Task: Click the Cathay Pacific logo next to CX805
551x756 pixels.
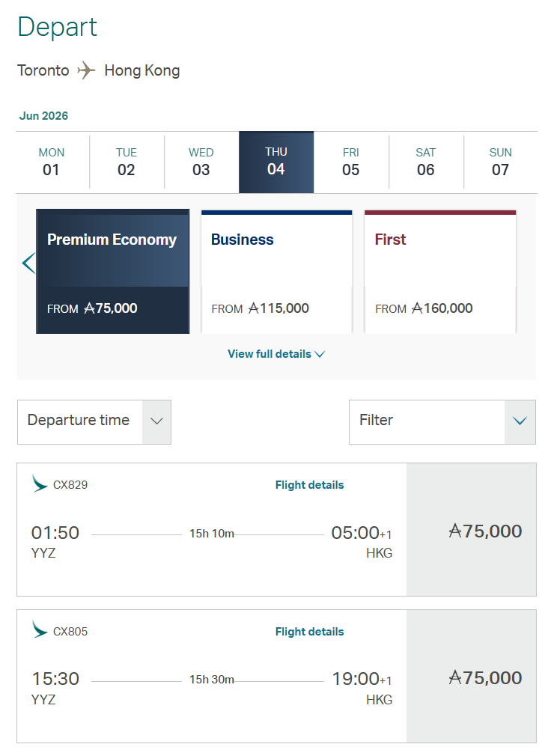Action: point(40,630)
